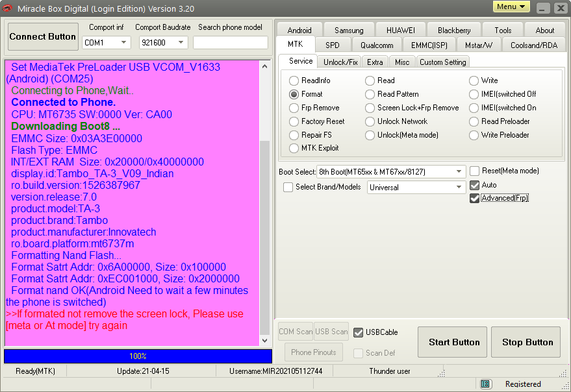This screenshot has height=392, width=571.
Task: Open the Comport Baudrate 921600 dropdown
Action: click(164, 43)
